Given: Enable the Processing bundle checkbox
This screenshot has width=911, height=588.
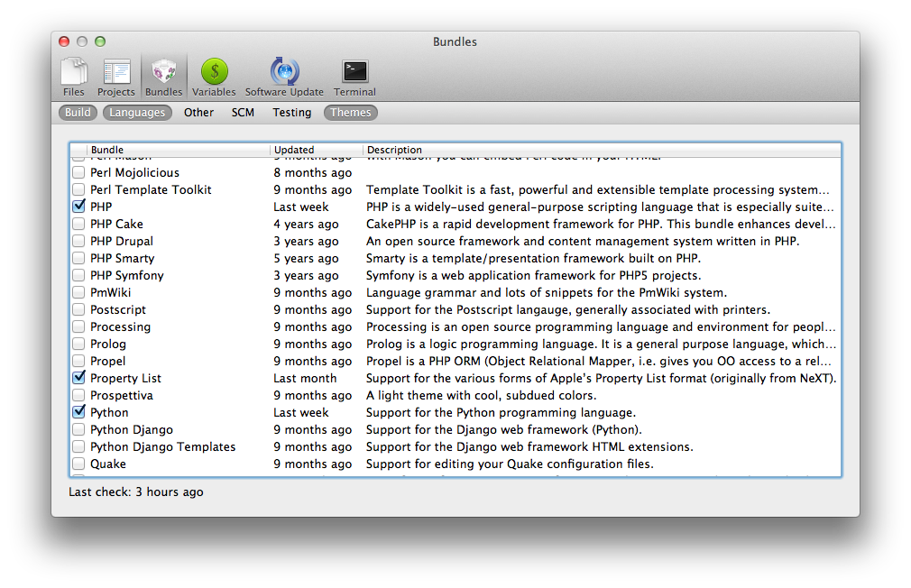Looking at the screenshot, I should [78, 326].
